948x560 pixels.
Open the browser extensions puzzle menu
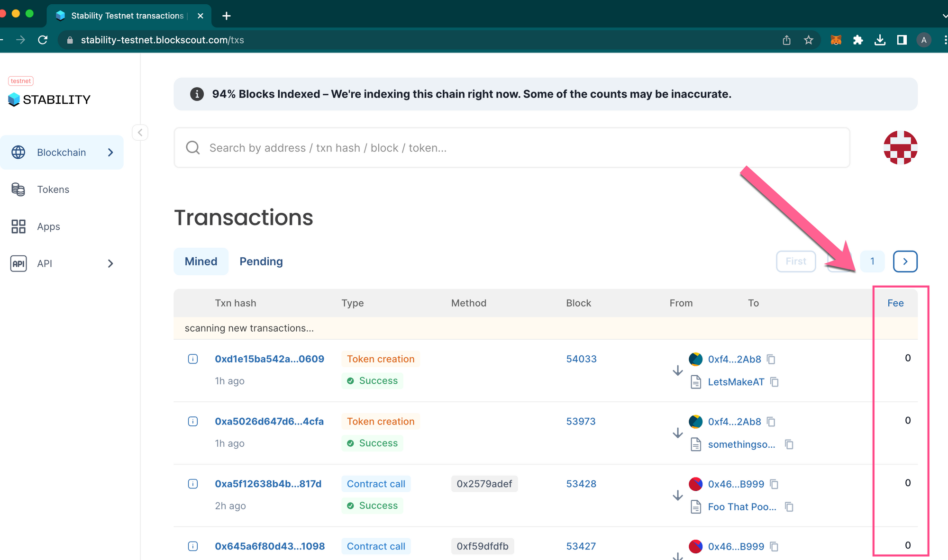pyautogui.click(x=858, y=40)
